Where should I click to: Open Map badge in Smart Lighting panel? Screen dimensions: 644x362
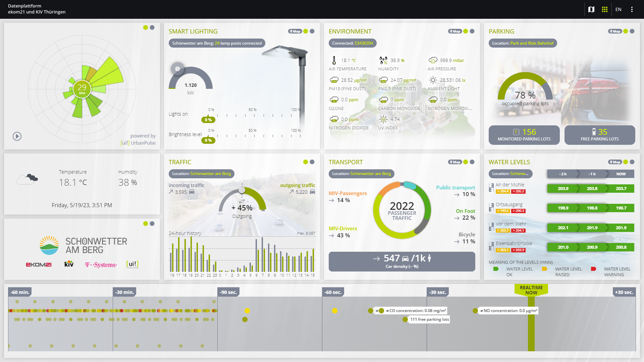coord(295,31)
